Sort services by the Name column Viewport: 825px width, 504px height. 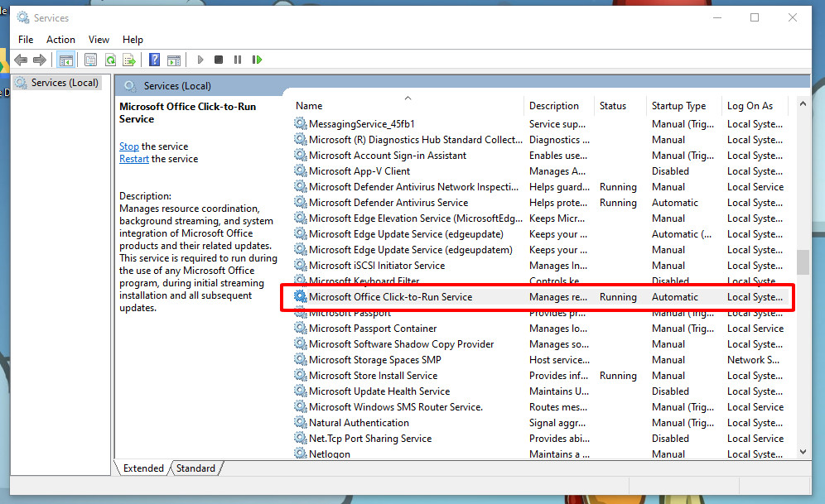pos(308,105)
